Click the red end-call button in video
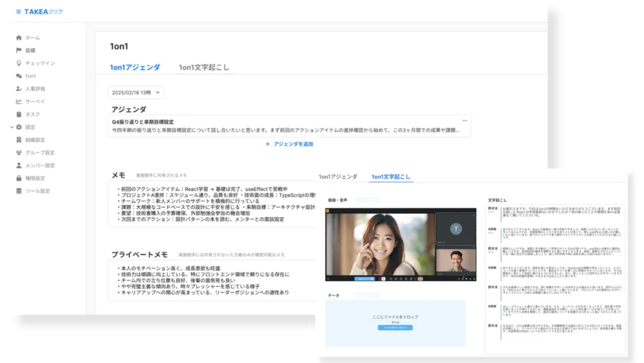This screenshot has width=644, height=363. pyautogui.click(x=419, y=279)
